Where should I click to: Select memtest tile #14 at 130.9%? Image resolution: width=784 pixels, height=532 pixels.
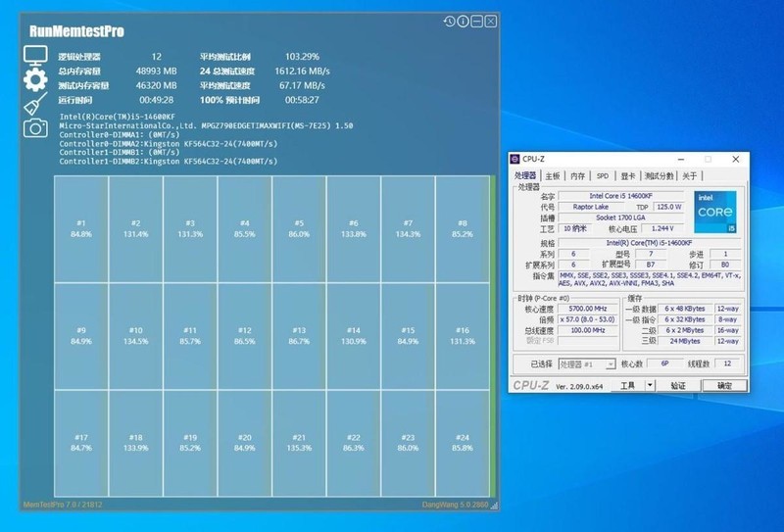point(354,336)
